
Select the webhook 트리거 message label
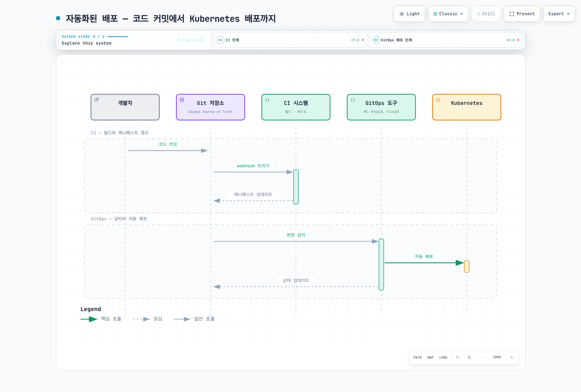[x=253, y=166]
